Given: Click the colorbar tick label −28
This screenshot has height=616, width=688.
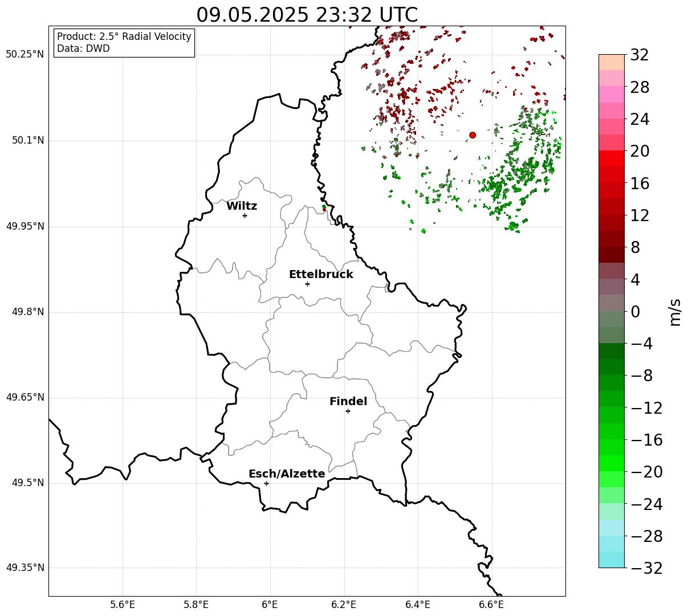Looking at the screenshot, I should click(x=646, y=536).
